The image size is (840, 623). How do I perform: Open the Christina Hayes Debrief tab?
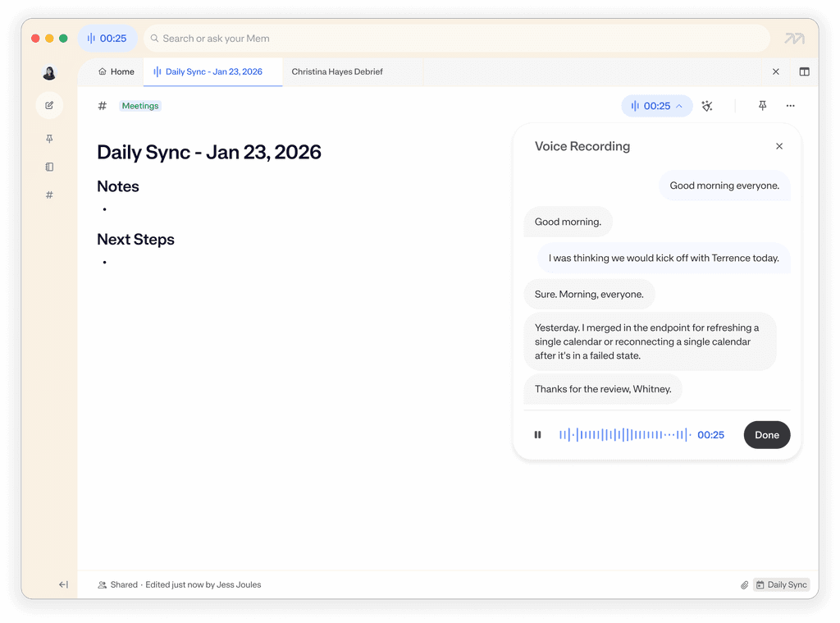[x=337, y=72]
